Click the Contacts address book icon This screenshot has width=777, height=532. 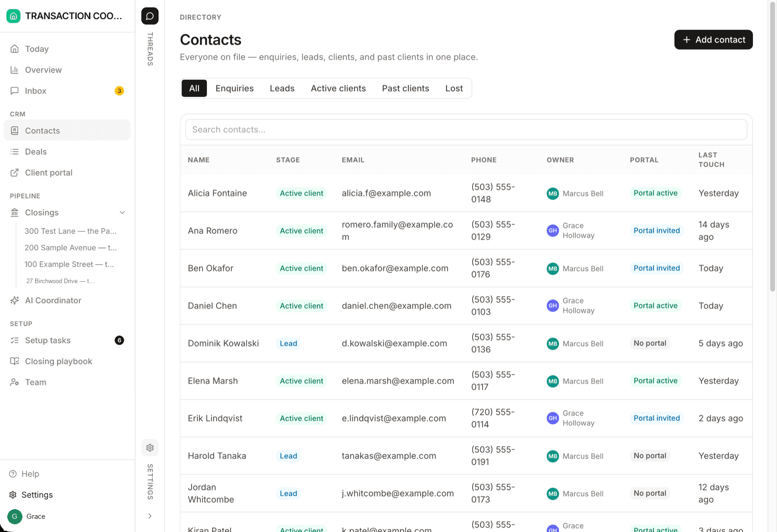click(15, 130)
